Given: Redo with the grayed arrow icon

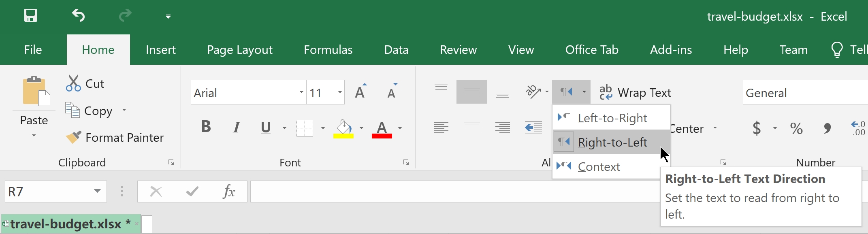Looking at the screenshot, I should click(125, 16).
